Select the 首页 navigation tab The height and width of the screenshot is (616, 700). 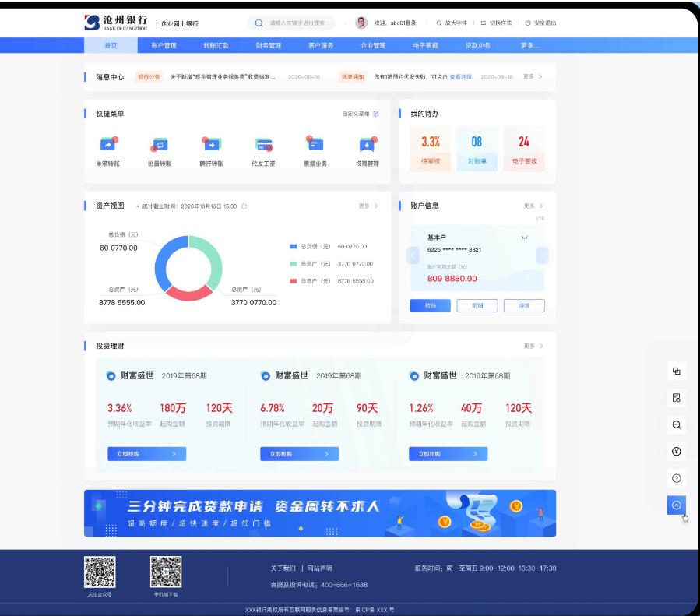coord(111,45)
